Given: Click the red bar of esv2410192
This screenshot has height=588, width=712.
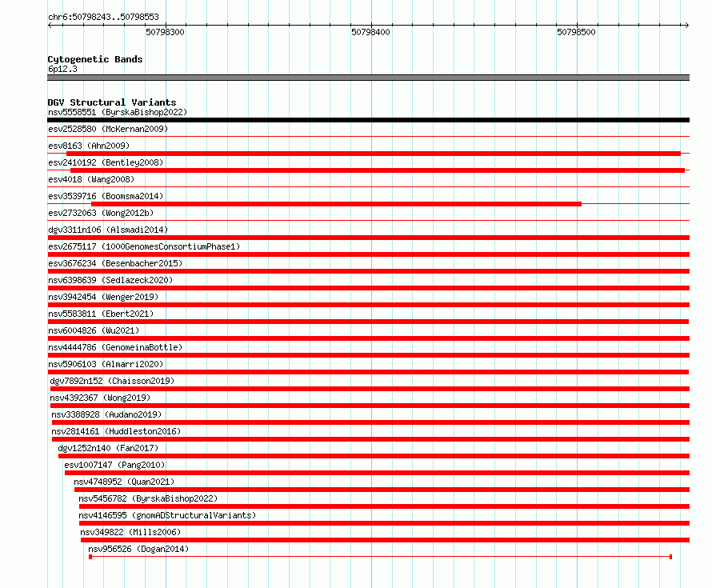Looking at the screenshot, I should pos(378,170).
